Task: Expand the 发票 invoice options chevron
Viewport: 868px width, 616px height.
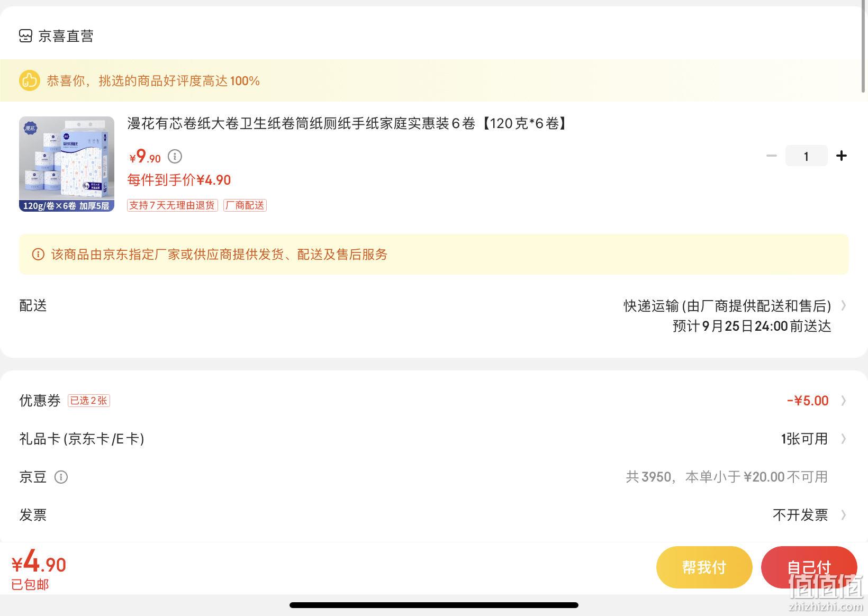Action: 844,515
